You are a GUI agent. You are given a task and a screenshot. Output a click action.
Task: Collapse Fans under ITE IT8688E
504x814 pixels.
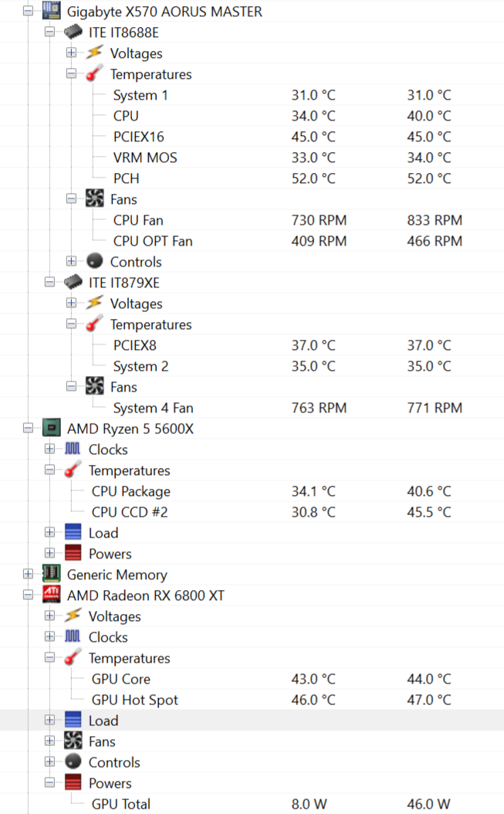pos(71,198)
